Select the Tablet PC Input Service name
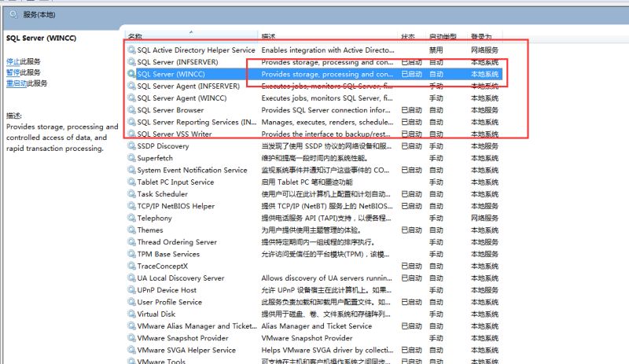Viewport: 629px width, 364px height. tap(175, 182)
